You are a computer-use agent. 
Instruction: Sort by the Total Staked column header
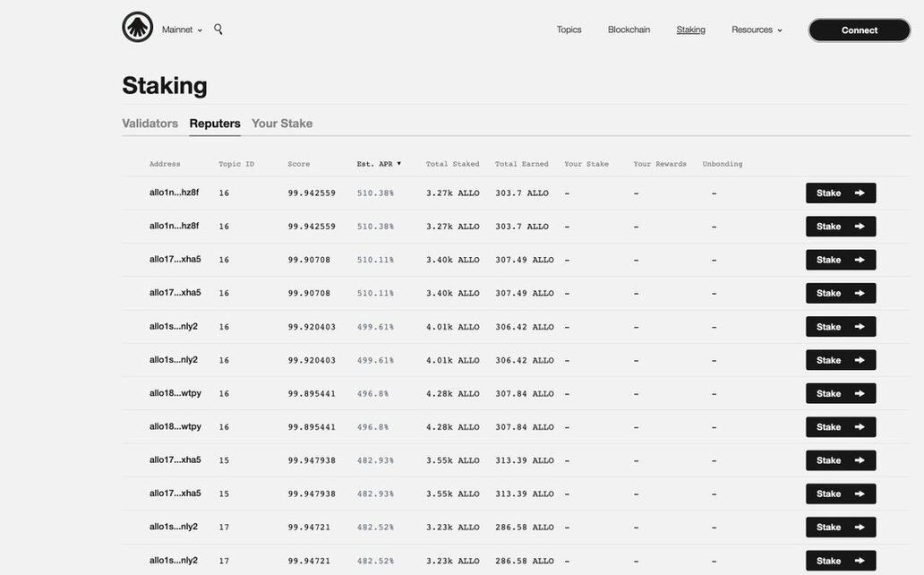452,164
